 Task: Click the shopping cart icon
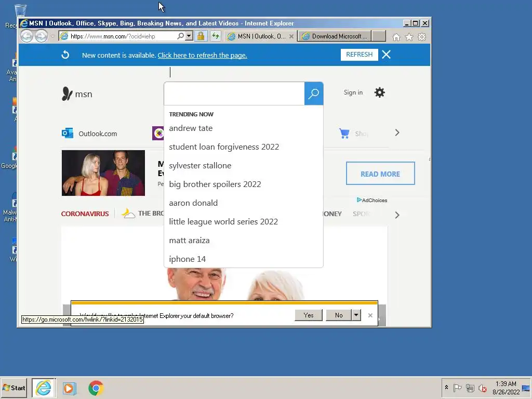344,134
